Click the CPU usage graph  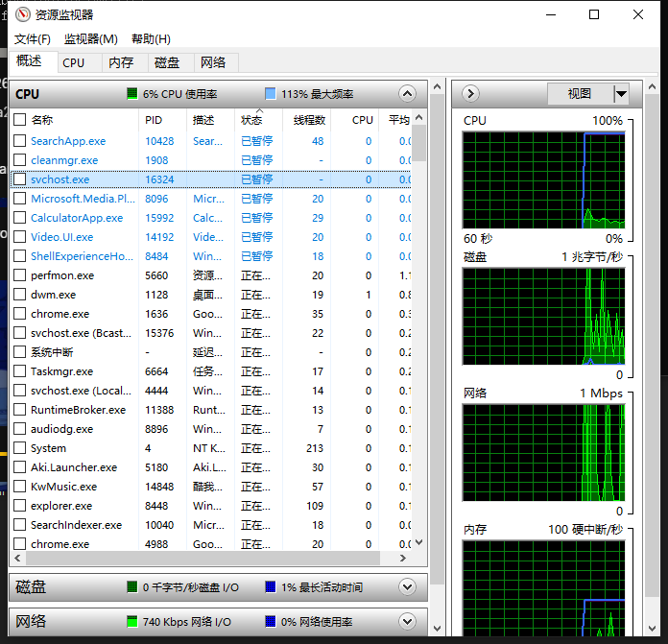pos(543,180)
